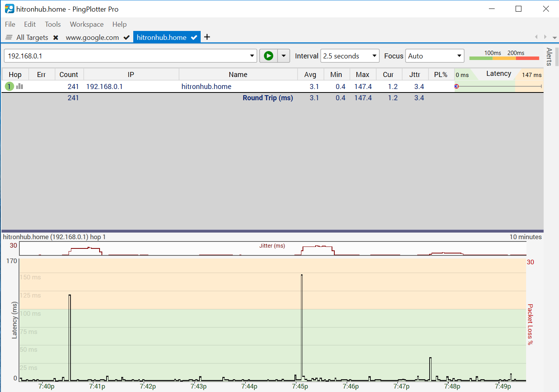Click the Avg column header
This screenshot has height=392, width=559.
(x=310, y=74)
